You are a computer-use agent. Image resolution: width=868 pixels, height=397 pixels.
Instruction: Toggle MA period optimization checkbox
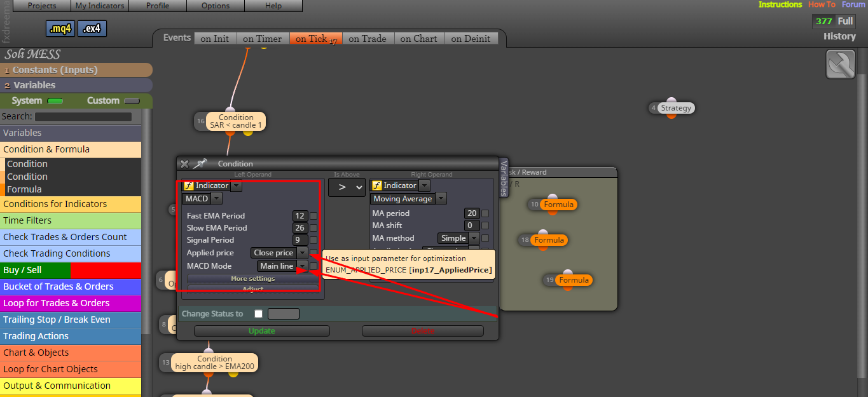point(485,213)
